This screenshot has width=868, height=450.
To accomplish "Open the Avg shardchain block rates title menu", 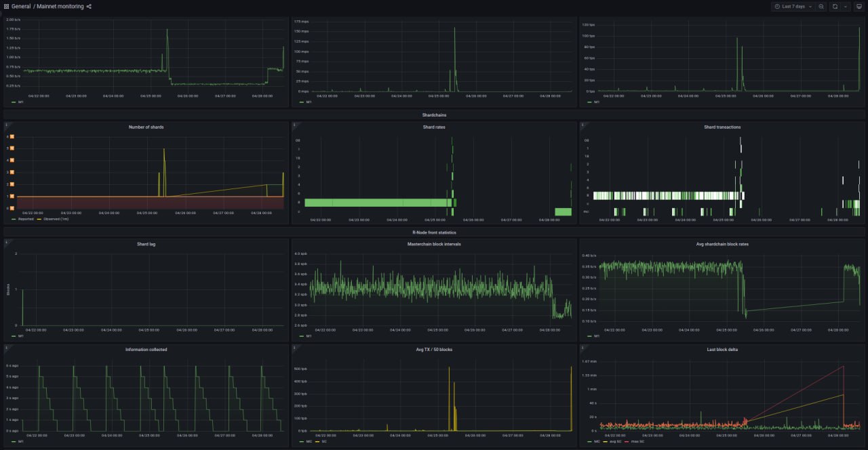I will click(722, 244).
